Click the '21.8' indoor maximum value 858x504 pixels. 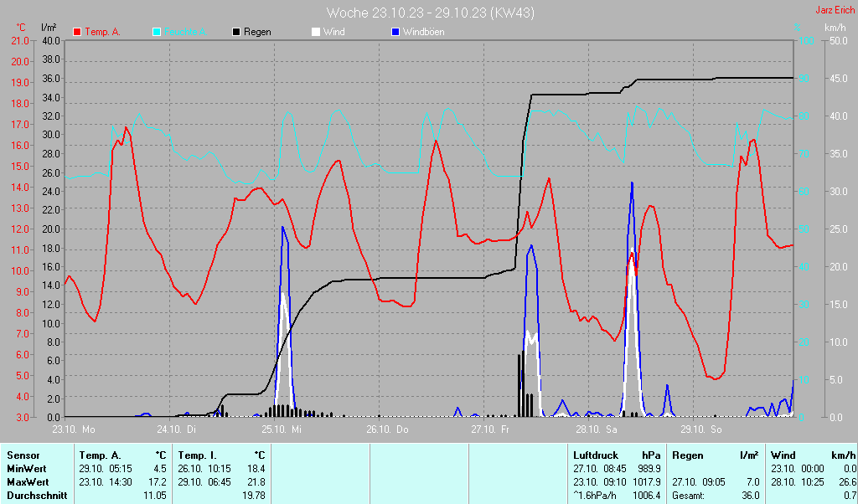pos(256,483)
